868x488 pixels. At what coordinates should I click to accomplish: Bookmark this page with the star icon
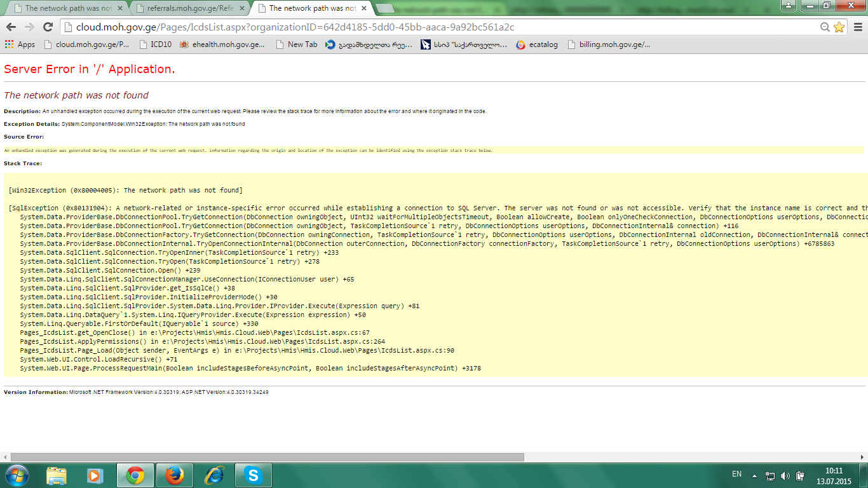(839, 27)
